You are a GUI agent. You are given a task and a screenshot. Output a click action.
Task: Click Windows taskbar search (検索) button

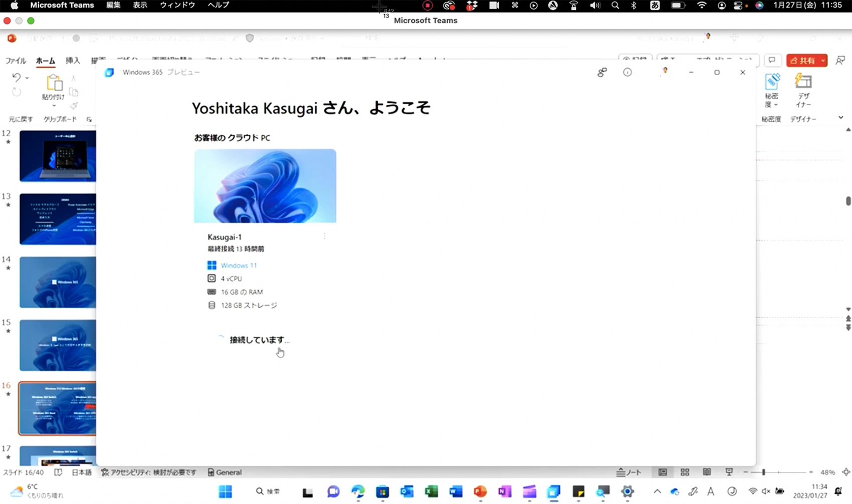tap(268, 491)
